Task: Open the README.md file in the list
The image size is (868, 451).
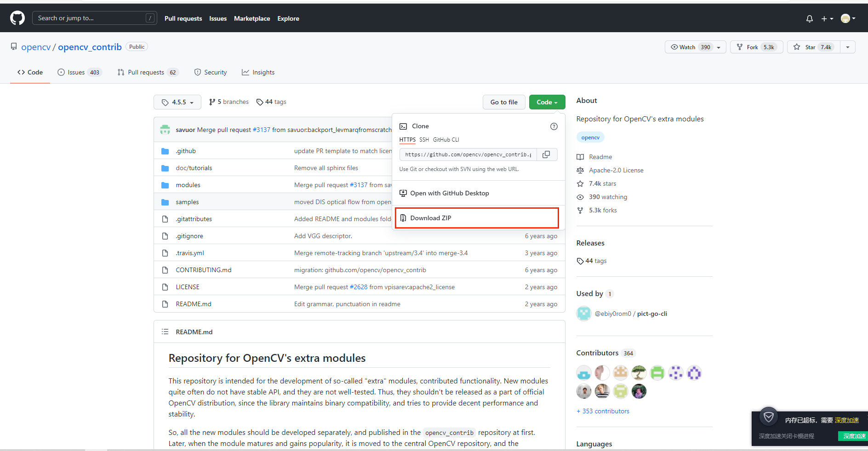Action: click(194, 304)
